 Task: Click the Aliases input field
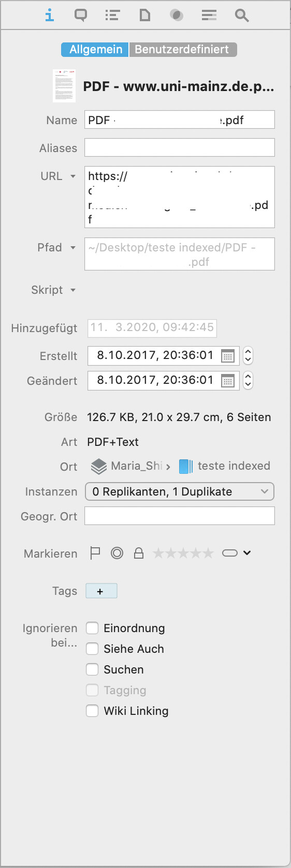(x=180, y=147)
